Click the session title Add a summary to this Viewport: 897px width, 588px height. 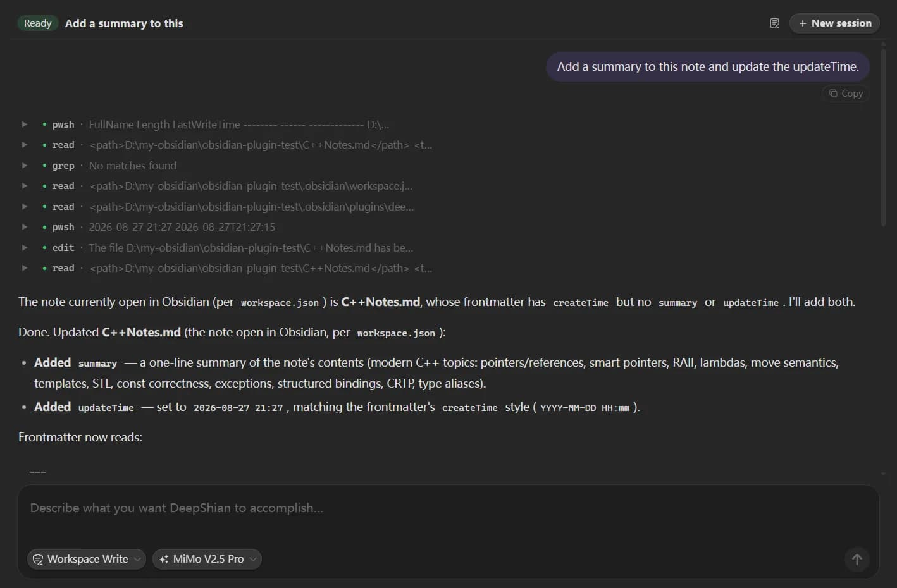click(x=124, y=23)
